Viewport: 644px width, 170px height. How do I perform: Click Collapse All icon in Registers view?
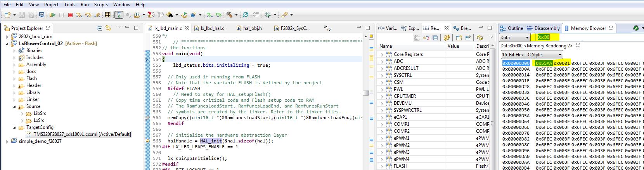[435, 38]
